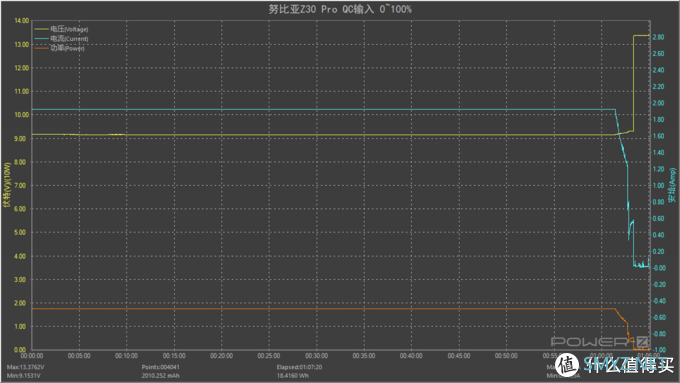Click the 14.00 voltage axis label
This screenshot has height=383, width=680.
[x=22, y=21]
